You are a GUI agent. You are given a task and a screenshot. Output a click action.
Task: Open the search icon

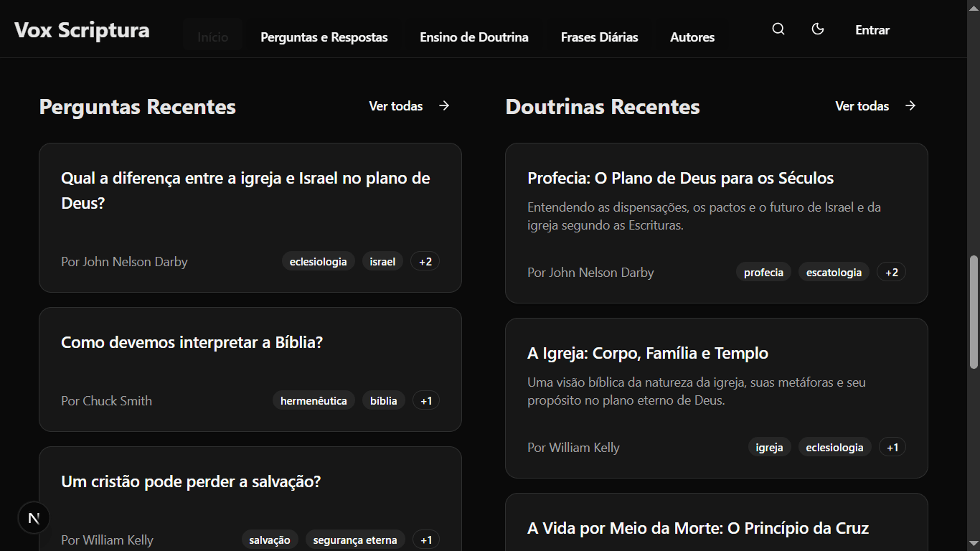778,29
